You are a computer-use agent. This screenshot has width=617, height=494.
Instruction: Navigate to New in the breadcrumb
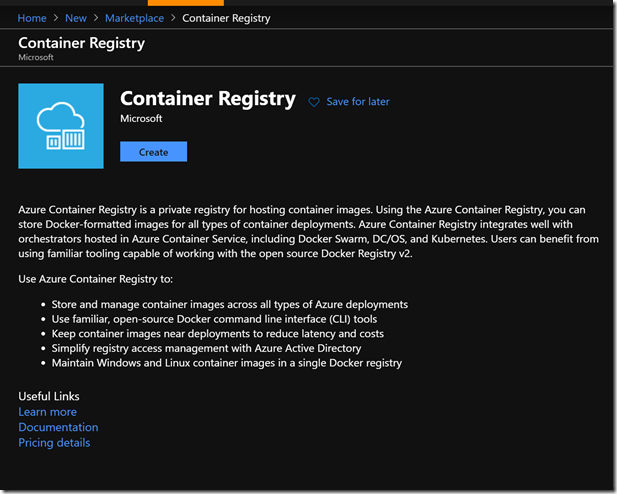76,18
